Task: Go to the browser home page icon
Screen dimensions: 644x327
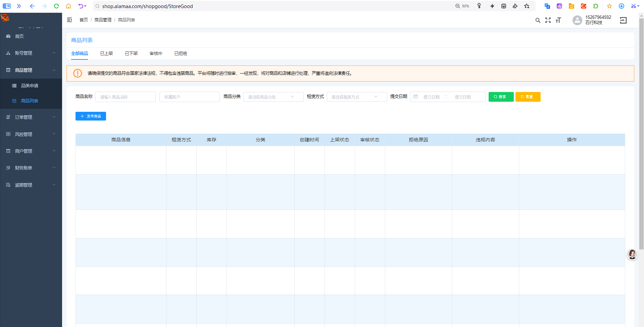Action: click(68, 6)
